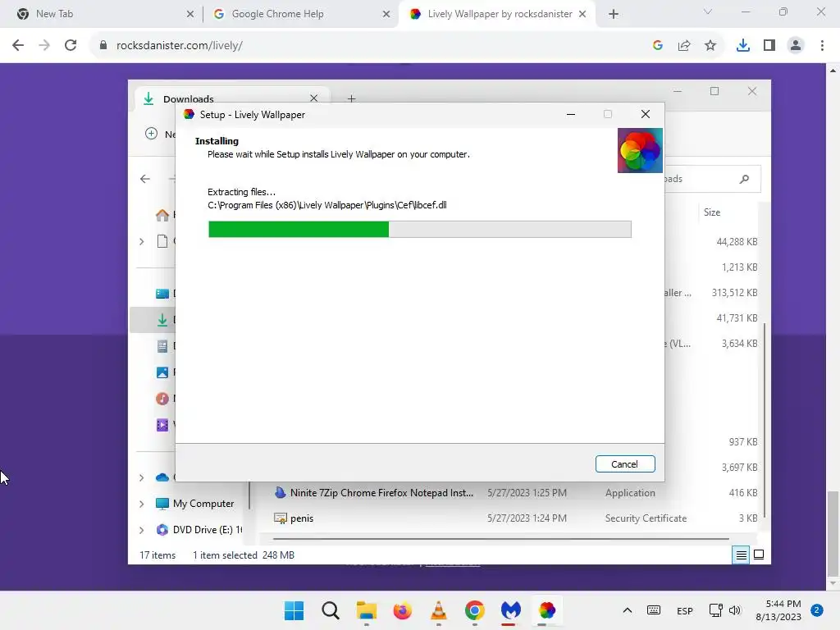Screen dimensions: 840x630
Task: Click the address bar URL rocksdanister.com/lively/
Action: (180, 46)
